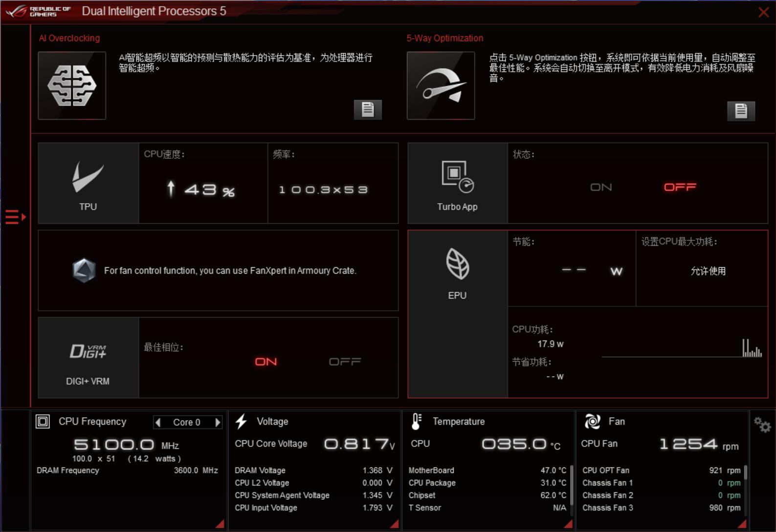Image resolution: width=776 pixels, height=532 pixels.
Task: Expand the Voltage panel corner arrow
Action: click(x=394, y=524)
